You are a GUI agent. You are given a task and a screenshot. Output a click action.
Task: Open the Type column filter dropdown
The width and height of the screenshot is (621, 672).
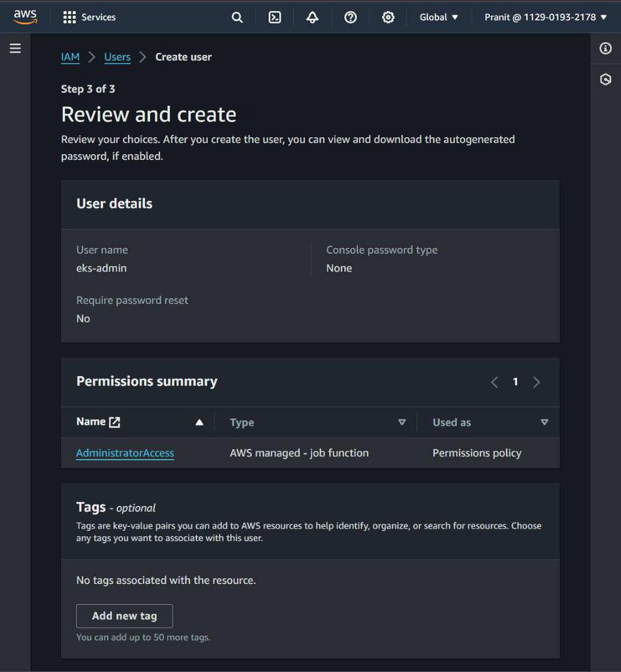403,422
